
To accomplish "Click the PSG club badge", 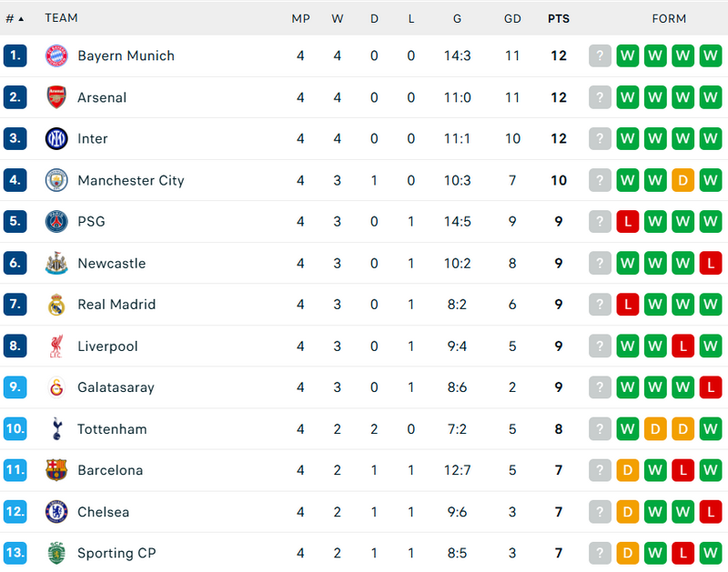I will pyautogui.click(x=56, y=222).
